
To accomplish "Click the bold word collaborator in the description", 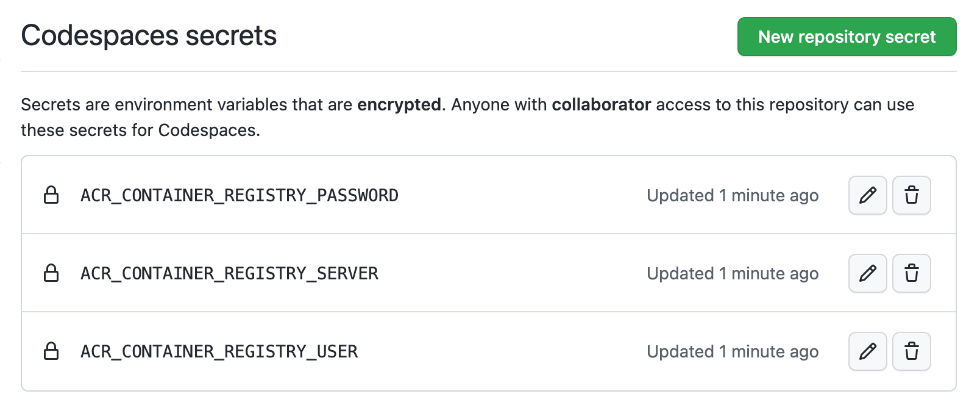I will (x=601, y=104).
